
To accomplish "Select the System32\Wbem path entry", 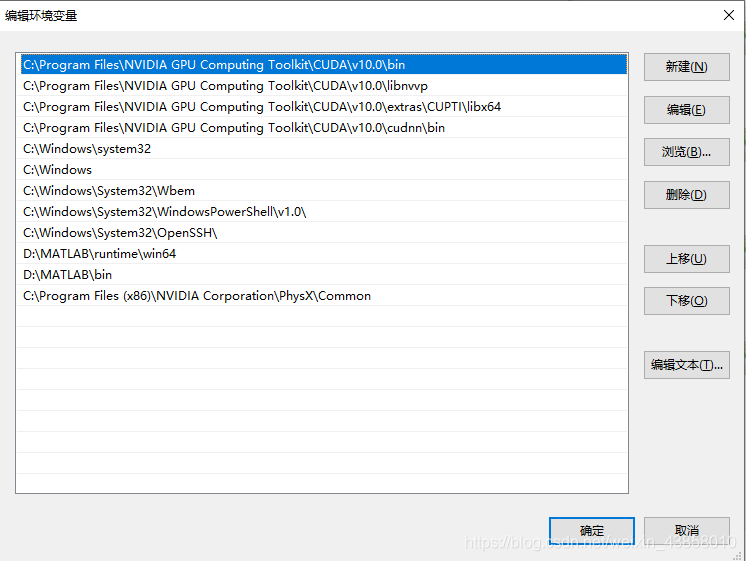I will (x=324, y=190).
